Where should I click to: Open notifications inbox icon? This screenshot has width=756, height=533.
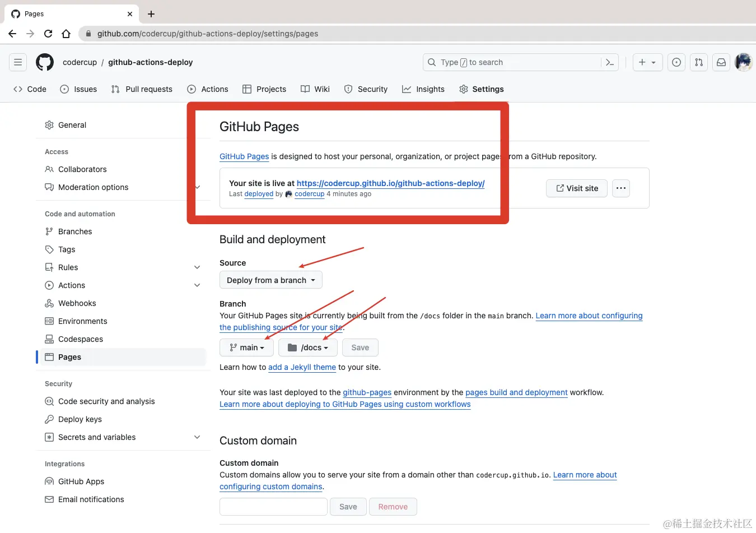coord(721,62)
